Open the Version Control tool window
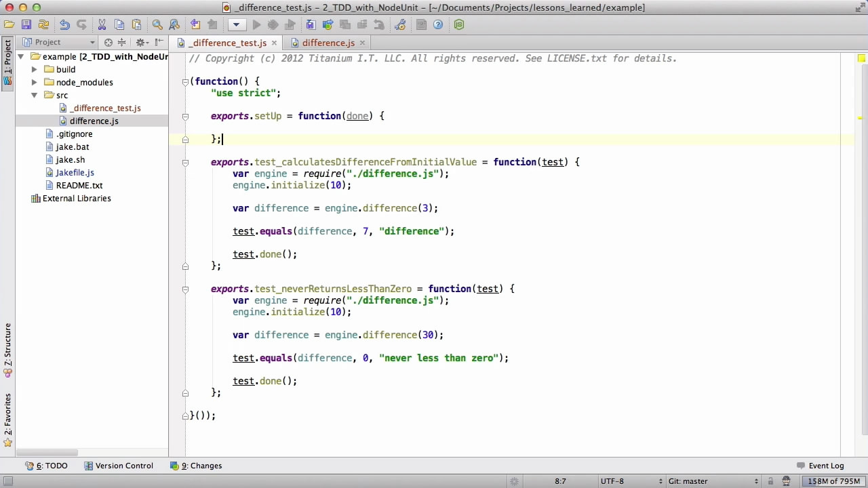868x488 pixels. [119, 466]
